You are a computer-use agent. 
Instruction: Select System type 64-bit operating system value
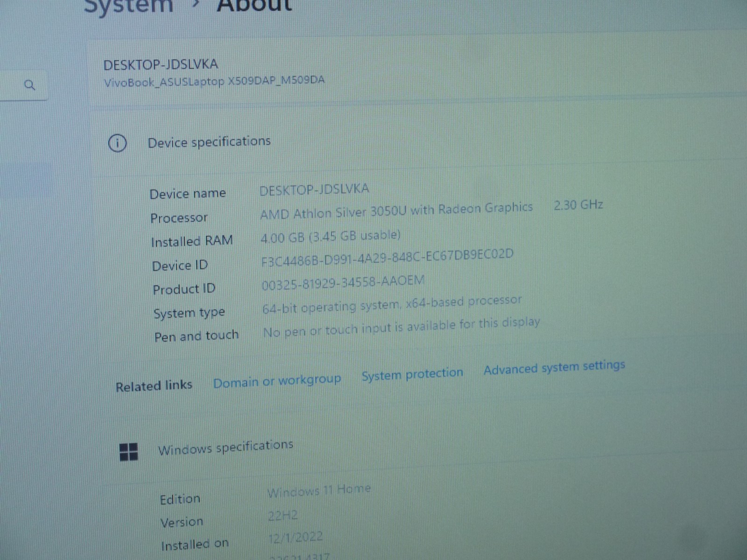click(x=392, y=304)
